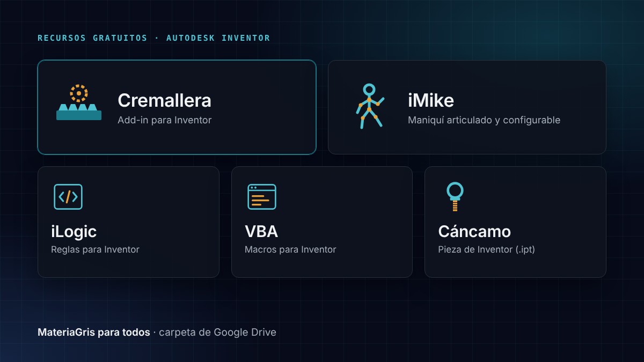The image size is (644, 362).
Task: Click 'Maniquí articulado y configurable' text
Action: [x=484, y=120]
